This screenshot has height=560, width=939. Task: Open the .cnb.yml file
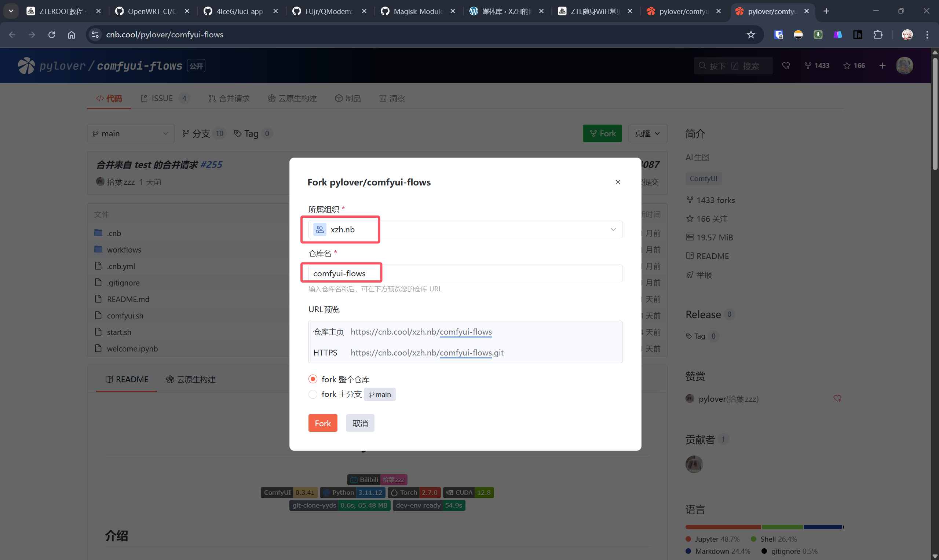121,266
